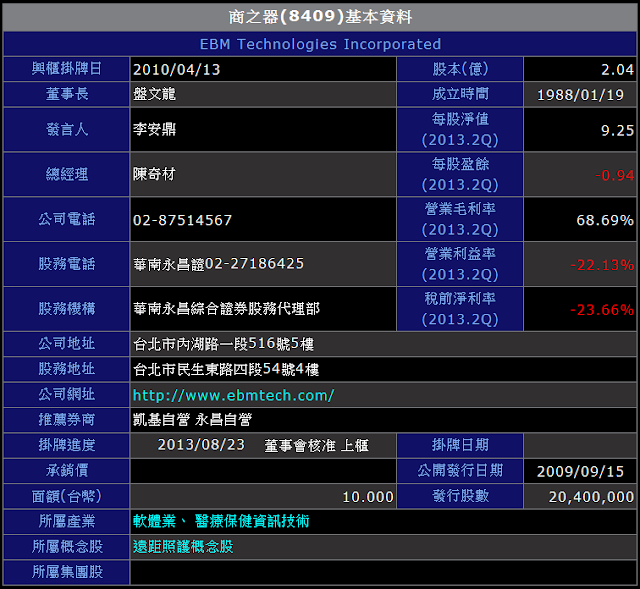Screen dimensions: 640x589
Task: Click the 所屬集團股 label
Action: pos(67,572)
